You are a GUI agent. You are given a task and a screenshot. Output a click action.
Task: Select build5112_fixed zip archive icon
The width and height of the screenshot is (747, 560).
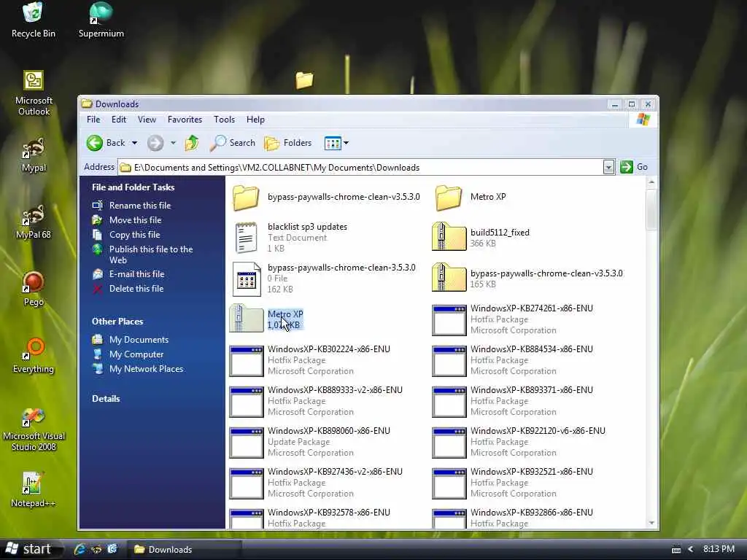coord(449,237)
